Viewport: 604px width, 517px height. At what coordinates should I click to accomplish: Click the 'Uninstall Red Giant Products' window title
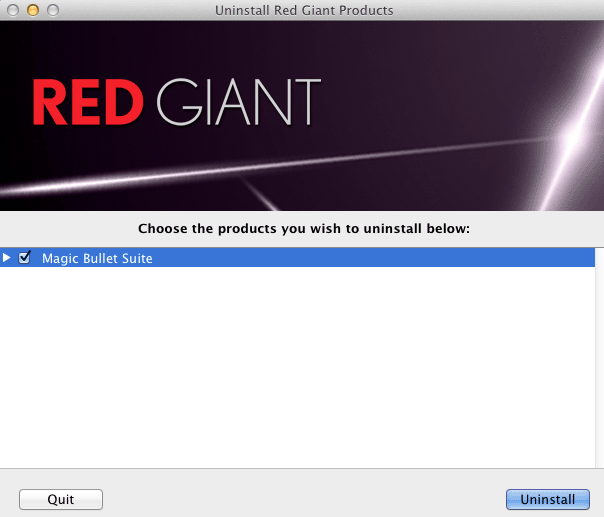point(304,10)
